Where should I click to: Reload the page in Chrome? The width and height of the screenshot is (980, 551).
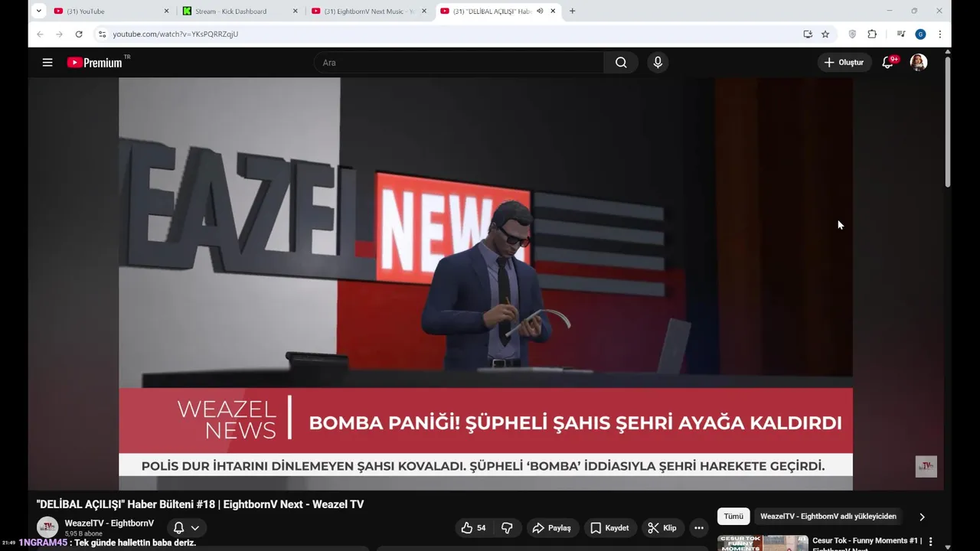[79, 34]
